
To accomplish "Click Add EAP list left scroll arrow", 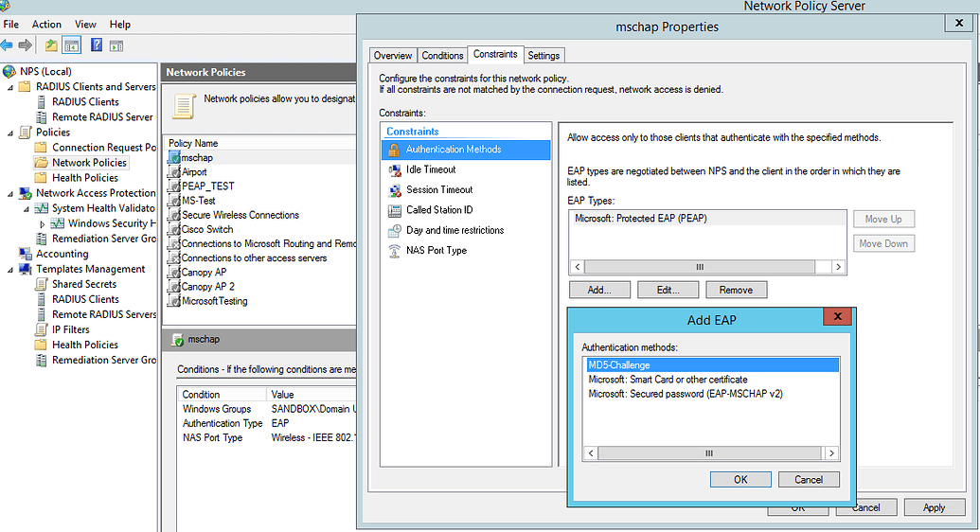I will tap(591, 453).
